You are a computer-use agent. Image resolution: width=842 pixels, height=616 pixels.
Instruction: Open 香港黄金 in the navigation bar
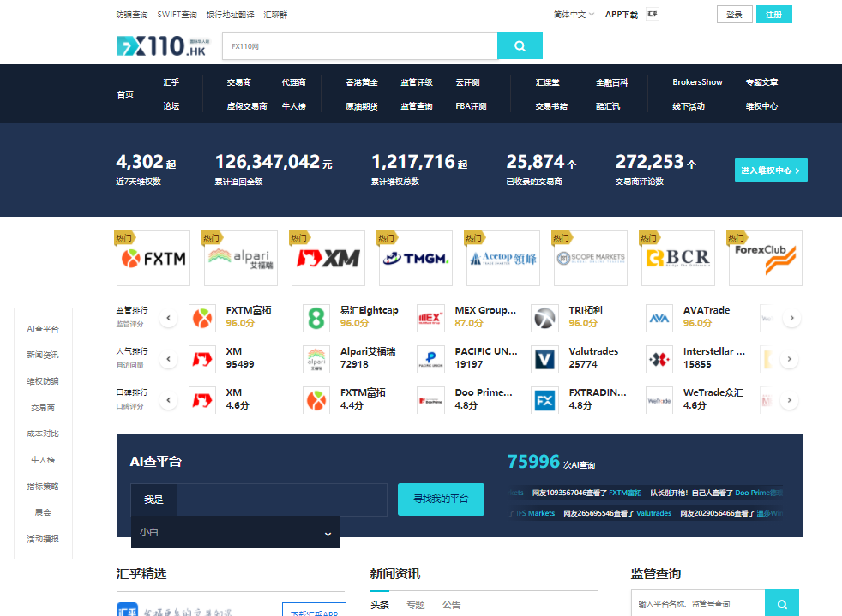click(362, 82)
